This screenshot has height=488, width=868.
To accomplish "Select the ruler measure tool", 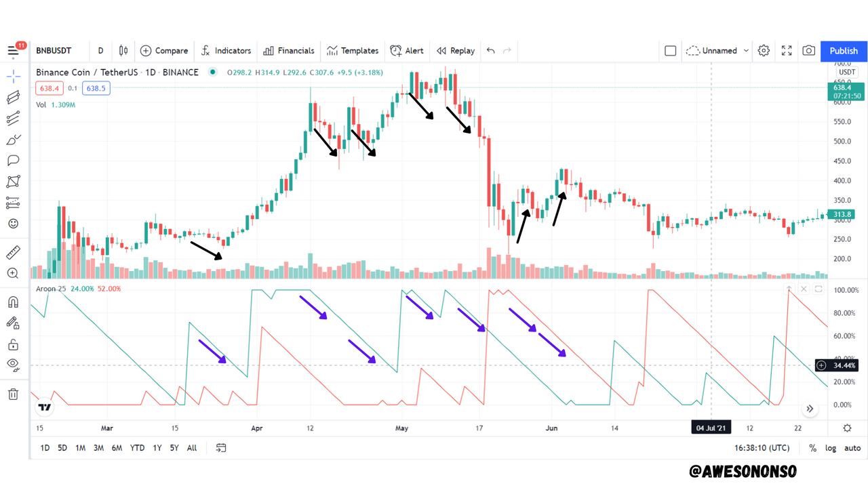I will pos(14,253).
